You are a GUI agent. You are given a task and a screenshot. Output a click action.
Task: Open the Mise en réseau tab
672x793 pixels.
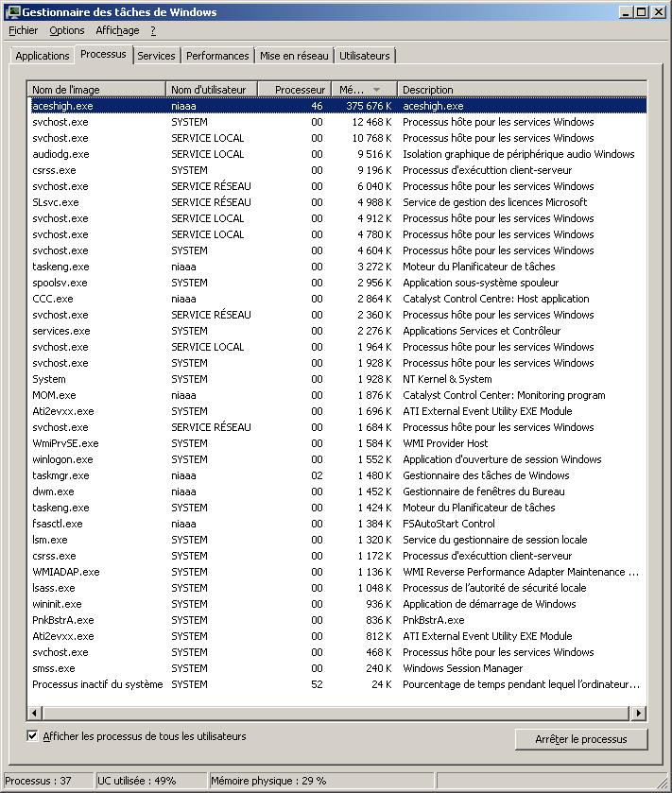[x=294, y=56]
